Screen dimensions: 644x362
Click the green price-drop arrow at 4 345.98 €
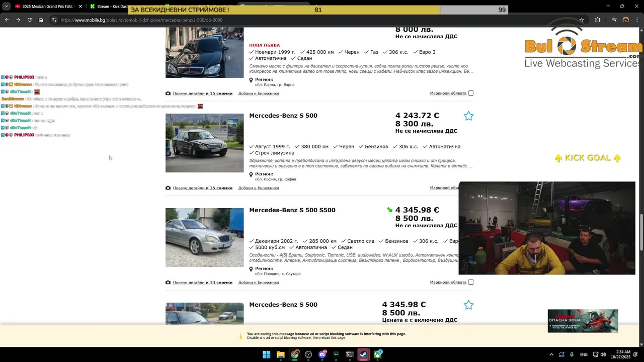(x=389, y=210)
